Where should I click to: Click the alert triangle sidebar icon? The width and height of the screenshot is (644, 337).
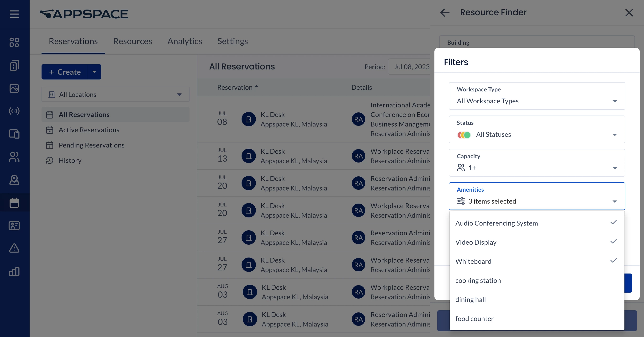[14, 248]
